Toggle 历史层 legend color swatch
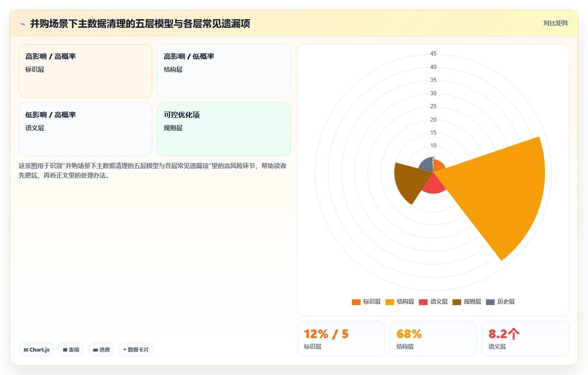Screen dimensions: 588x375 (x=490, y=302)
